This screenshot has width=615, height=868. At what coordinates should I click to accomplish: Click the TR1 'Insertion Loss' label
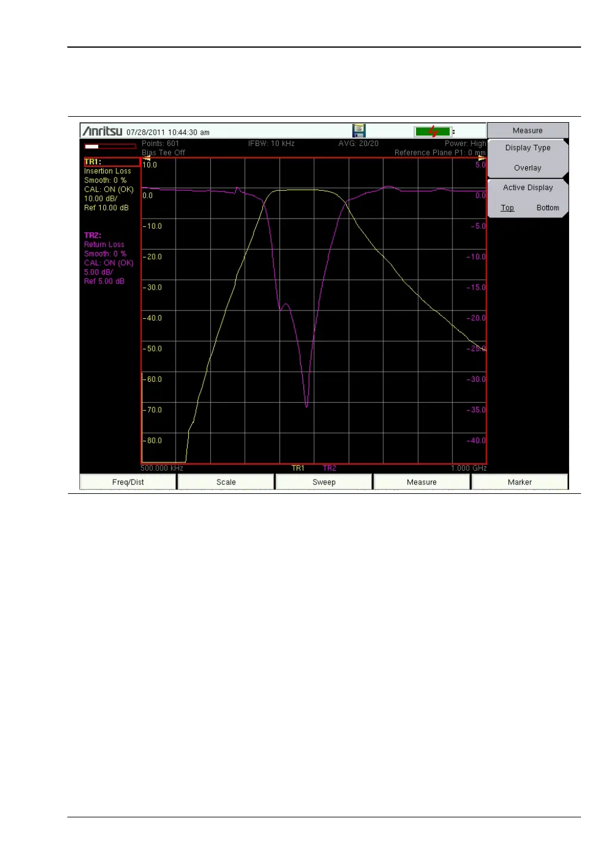tap(107, 171)
